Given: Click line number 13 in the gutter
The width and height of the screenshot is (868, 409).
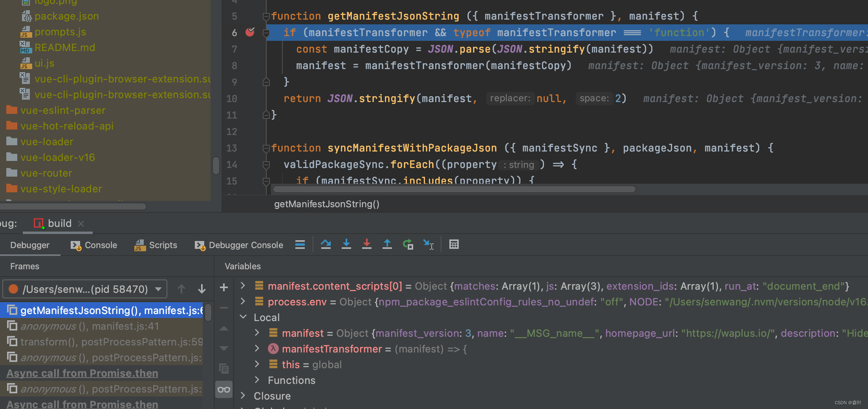Looking at the screenshot, I should [x=232, y=148].
